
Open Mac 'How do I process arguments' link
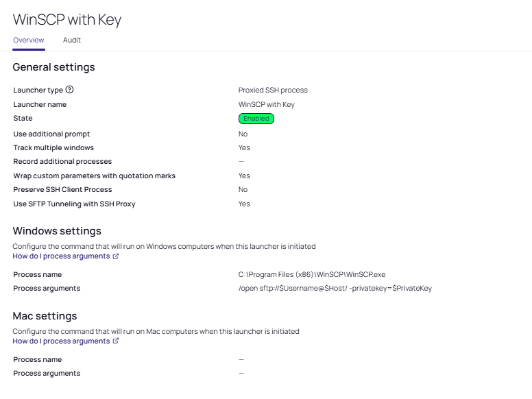coord(62,341)
